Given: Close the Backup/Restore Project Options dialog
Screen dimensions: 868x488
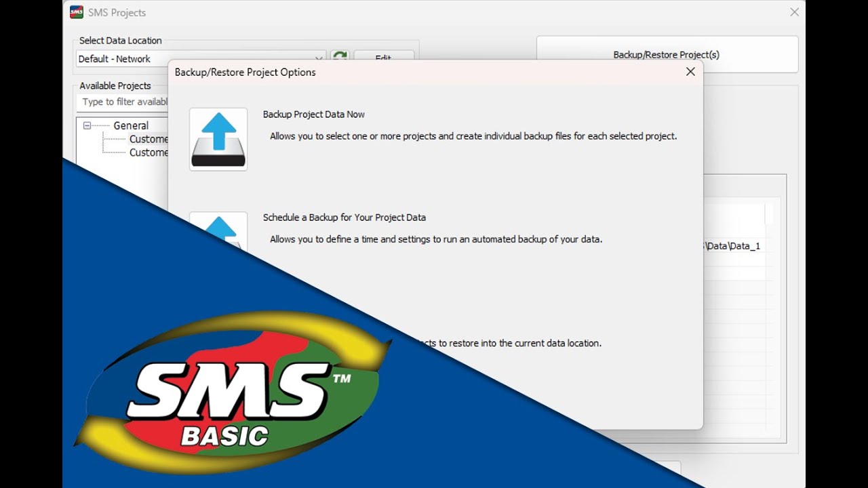Looking at the screenshot, I should 690,72.
